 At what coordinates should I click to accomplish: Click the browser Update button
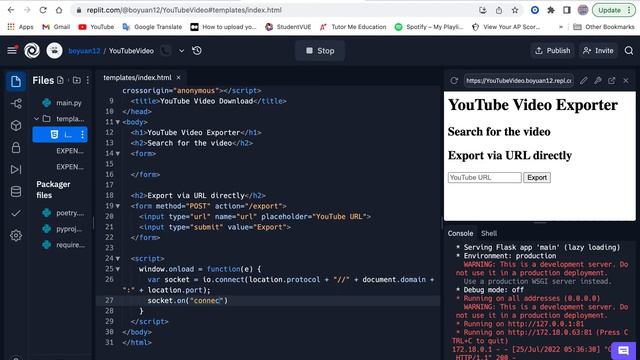click(x=613, y=10)
